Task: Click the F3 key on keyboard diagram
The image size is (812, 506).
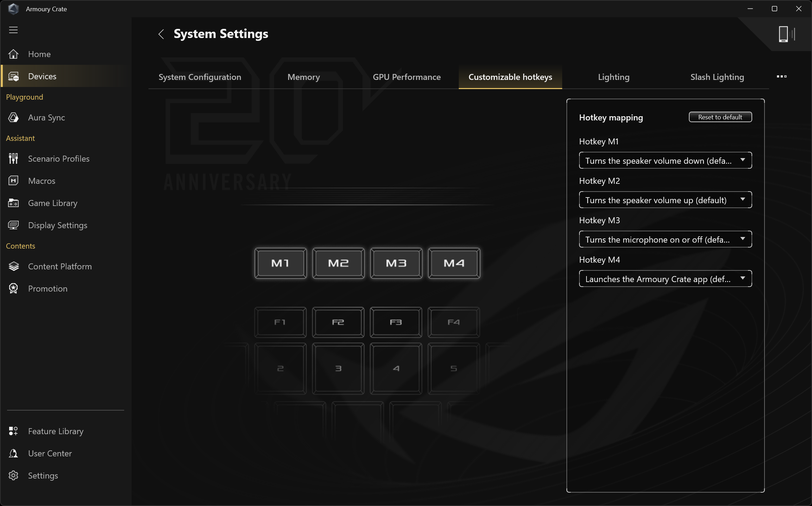Action: [396, 322]
